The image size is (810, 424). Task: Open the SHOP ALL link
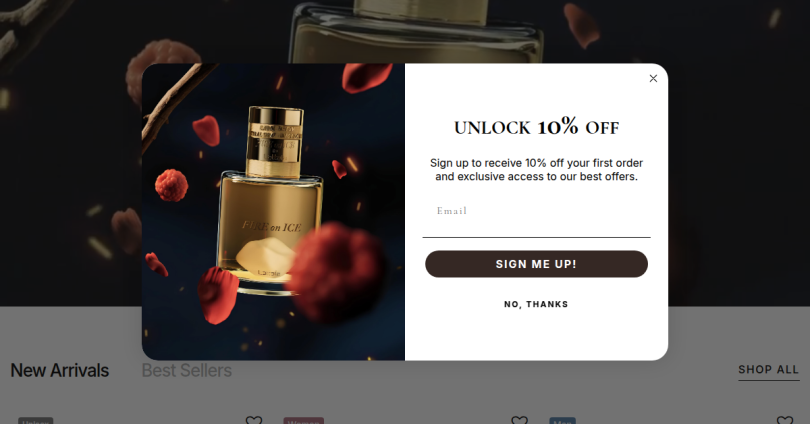click(769, 370)
